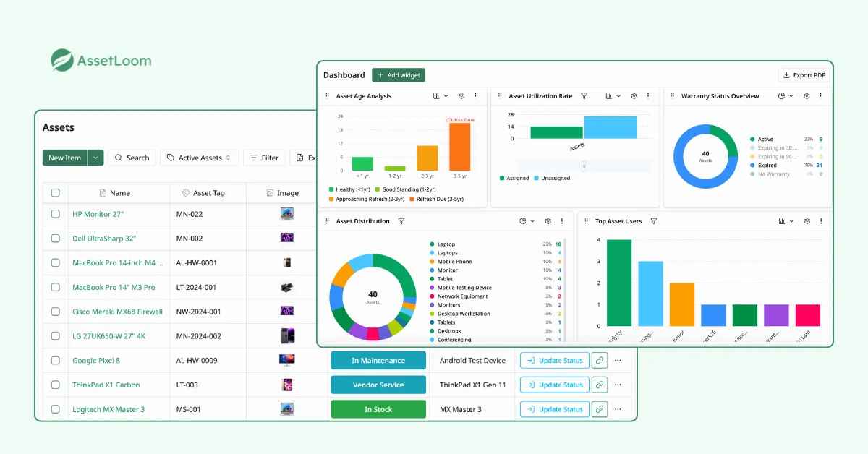Click the Name column header

(114, 193)
